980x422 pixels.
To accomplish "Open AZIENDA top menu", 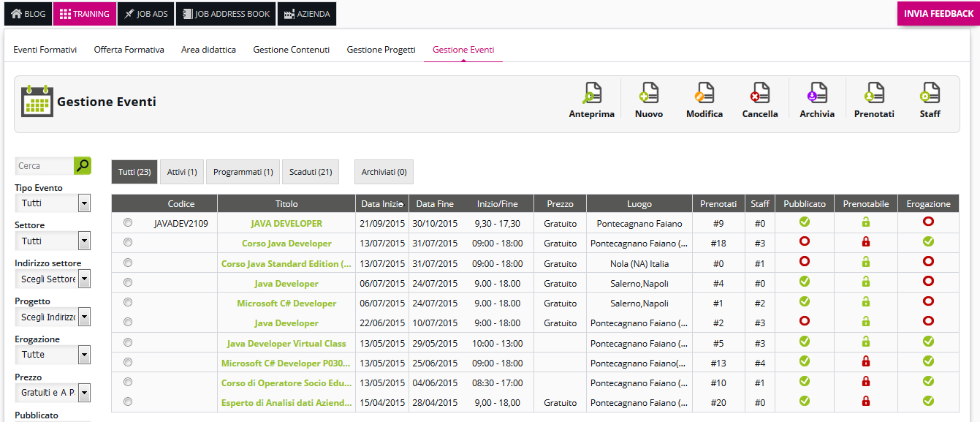I will [x=307, y=14].
